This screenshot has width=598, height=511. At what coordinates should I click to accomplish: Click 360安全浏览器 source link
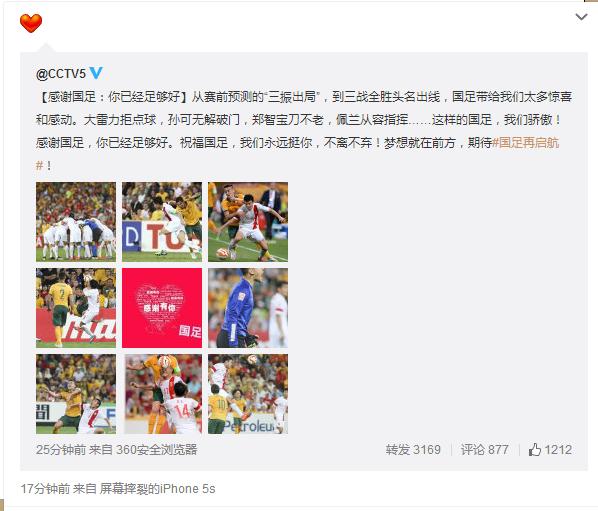(156, 450)
